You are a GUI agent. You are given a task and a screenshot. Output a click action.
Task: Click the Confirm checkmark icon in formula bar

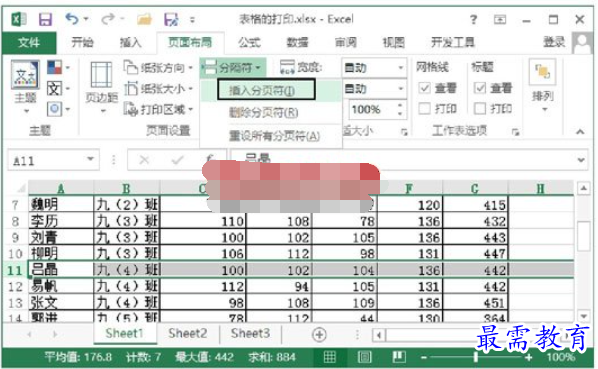tap(178, 160)
